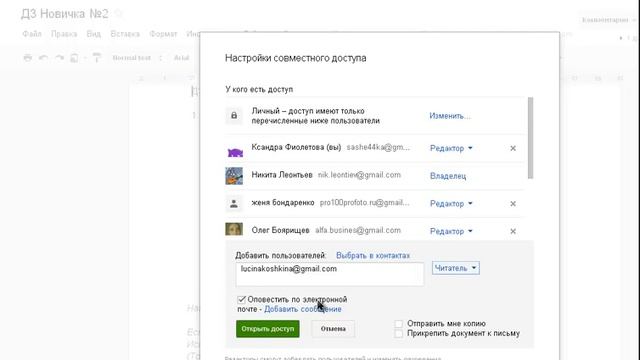Click the email input field with lucinakoshkina@gmail.com
This screenshot has height=360, width=640.
(x=330, y=274)
